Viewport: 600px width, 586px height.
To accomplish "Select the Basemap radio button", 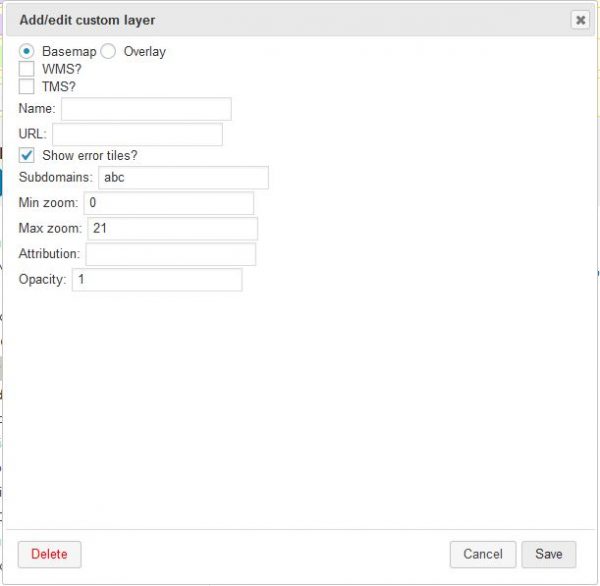I will 27,51.
